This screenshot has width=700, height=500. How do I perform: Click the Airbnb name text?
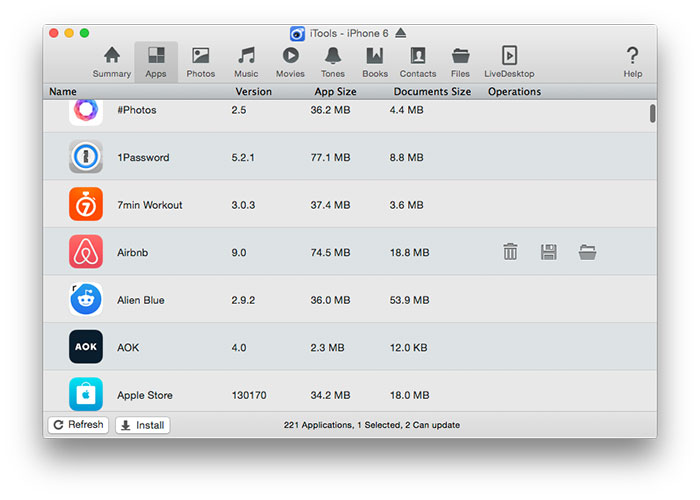click(x=133, y=253)
